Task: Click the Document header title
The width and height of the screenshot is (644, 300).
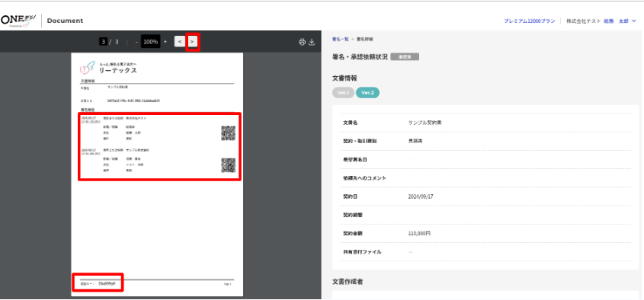Action: tap(65, 21)
